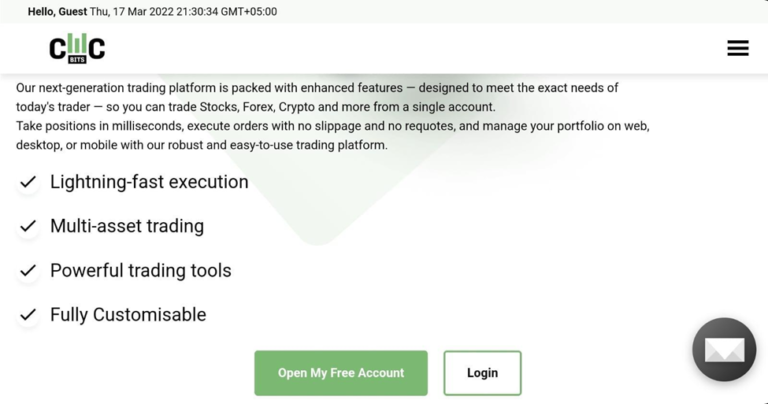
Task: Click the next-generation trading platform paragraph
Action: (x=300, y=97)
